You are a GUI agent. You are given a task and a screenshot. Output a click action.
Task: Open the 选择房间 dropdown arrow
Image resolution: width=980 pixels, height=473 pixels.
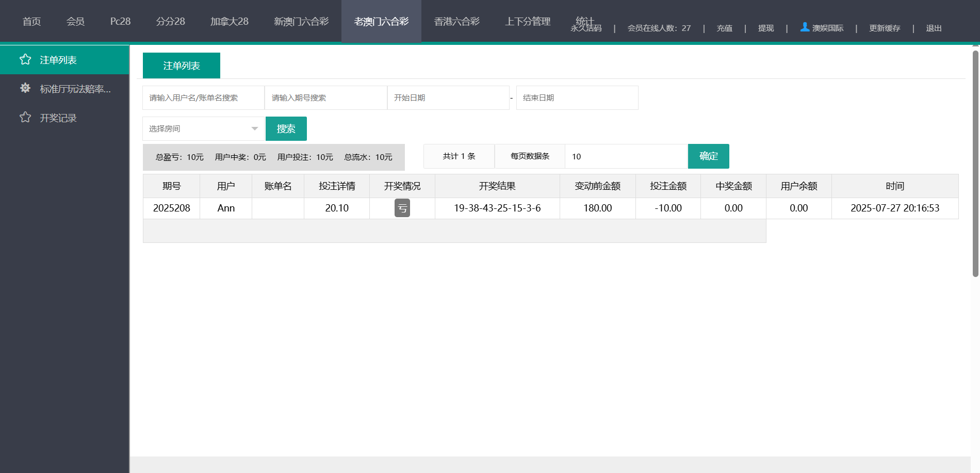coord(254,128)
